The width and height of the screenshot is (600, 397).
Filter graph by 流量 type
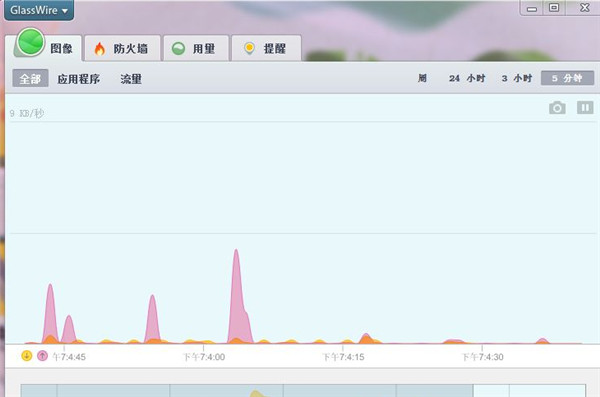click(131, 79)
